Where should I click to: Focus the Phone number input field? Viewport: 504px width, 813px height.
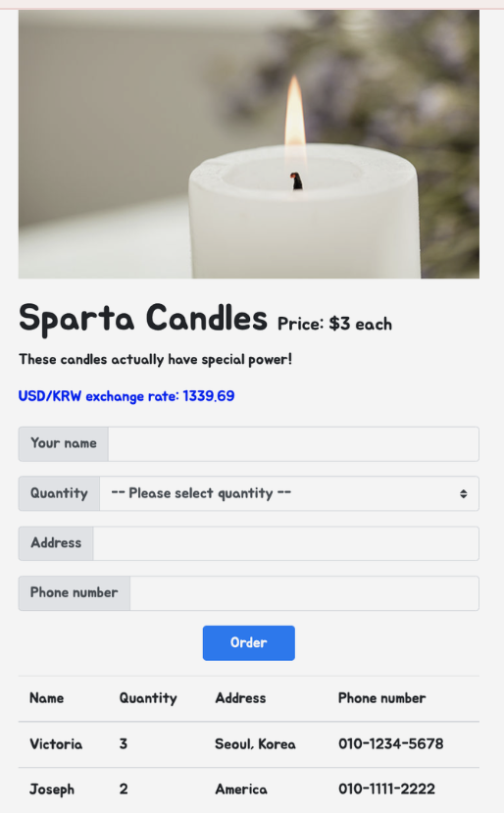[x=304, y=593]
